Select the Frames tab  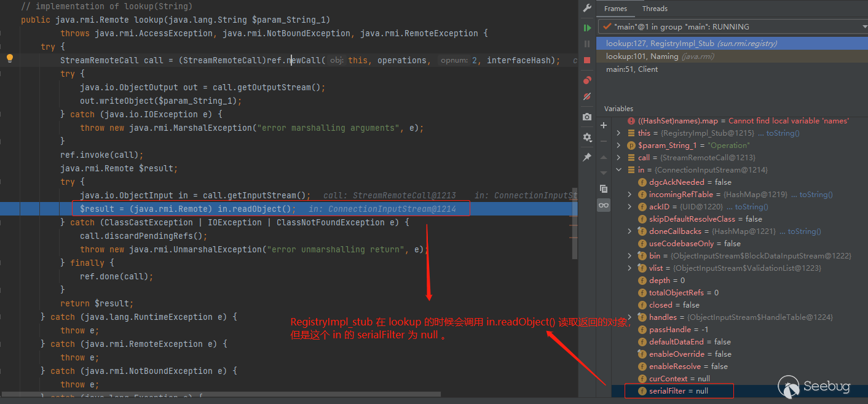tap(615, 9)
